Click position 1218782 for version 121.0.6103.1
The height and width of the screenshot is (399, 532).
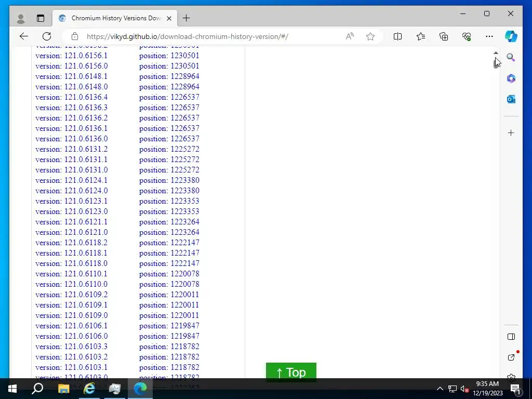point(169,367)
